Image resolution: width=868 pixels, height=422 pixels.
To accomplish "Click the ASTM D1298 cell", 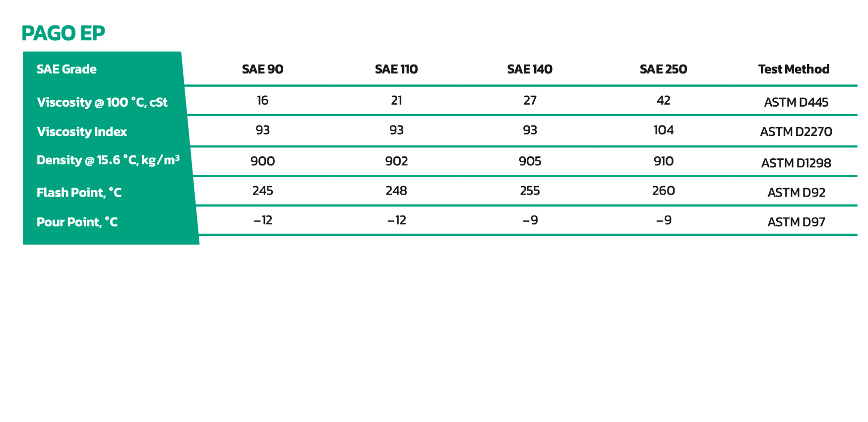I will [796, 163].
